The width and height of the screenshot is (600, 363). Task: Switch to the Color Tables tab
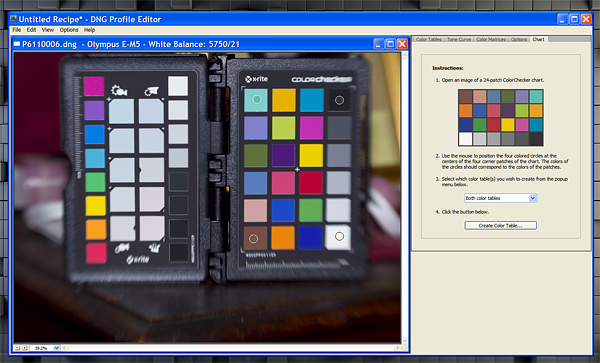pos(429,39)
